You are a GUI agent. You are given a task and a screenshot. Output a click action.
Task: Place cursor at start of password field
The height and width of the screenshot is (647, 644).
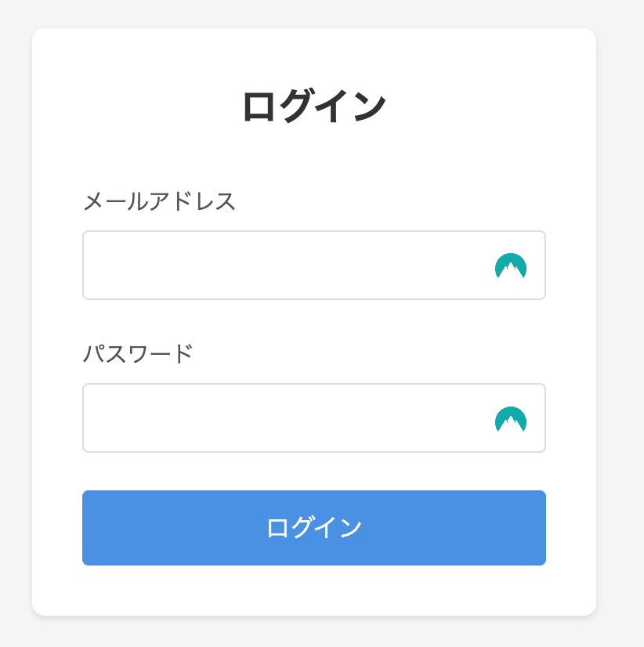coord(95,418)
